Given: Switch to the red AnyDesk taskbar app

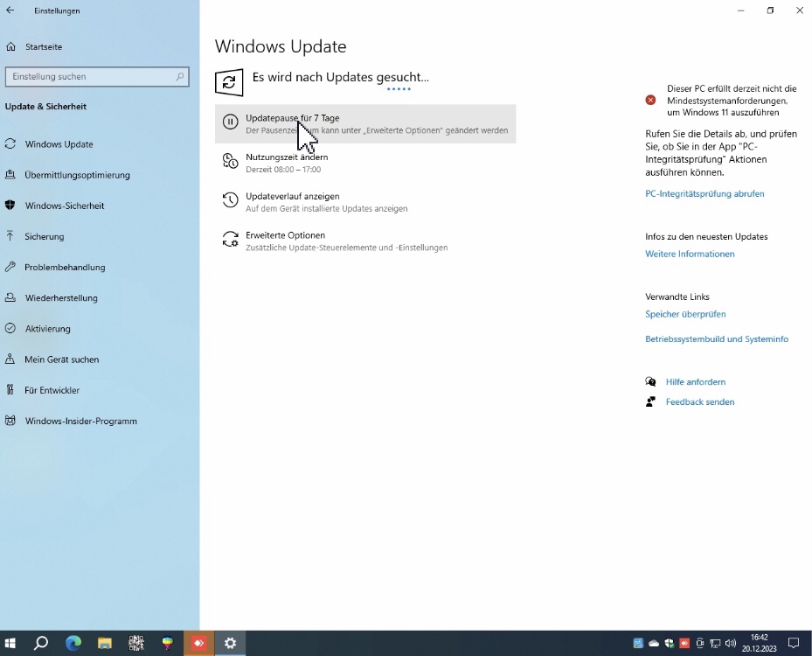Looking at the screenshot, I should [x=199, y=644].
